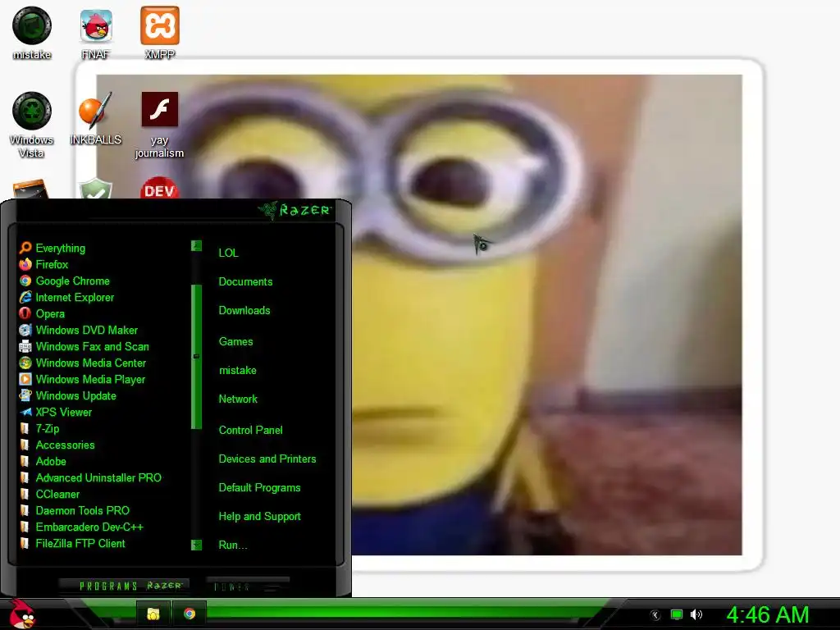Open Help and Support
The height and width of the screenshot is (630, 840).
click(259, 517)
